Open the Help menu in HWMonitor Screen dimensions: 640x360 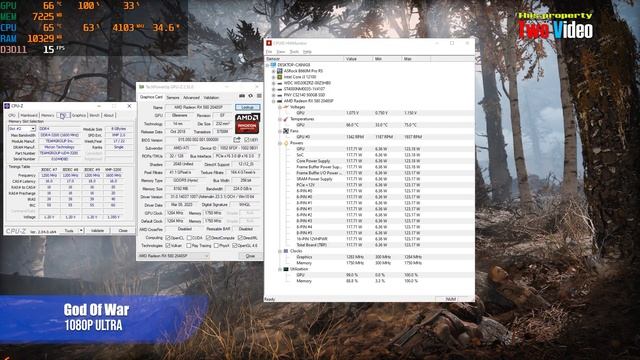pos(307,52)
